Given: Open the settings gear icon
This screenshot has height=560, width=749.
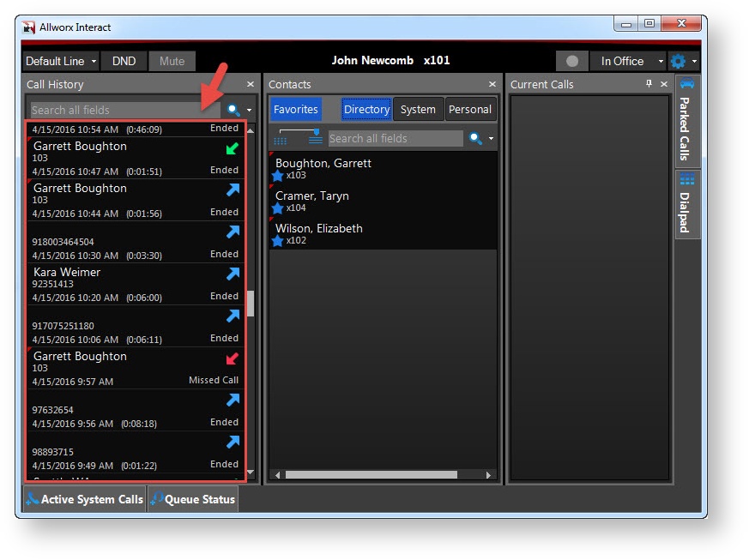Looking at the screenshot, I should [x=678, y=62].
